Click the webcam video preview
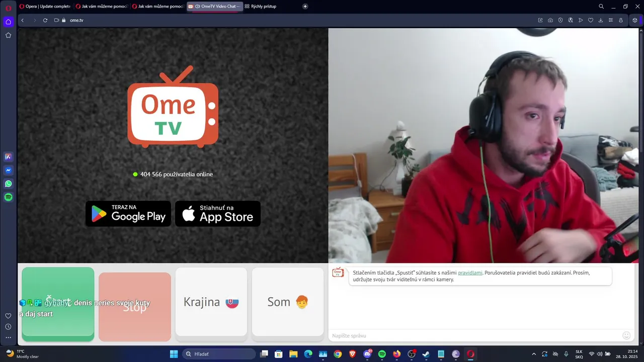This screenshot has width=644, height=362. click(x=484, y=145)
